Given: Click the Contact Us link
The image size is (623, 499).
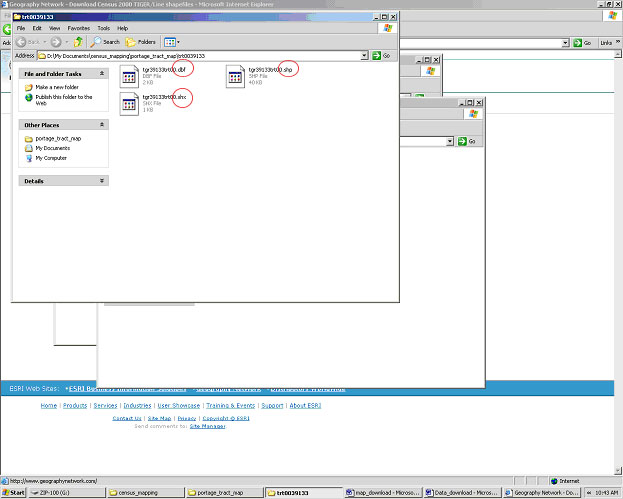Looking at the screenshot, I should click(127, 418).
